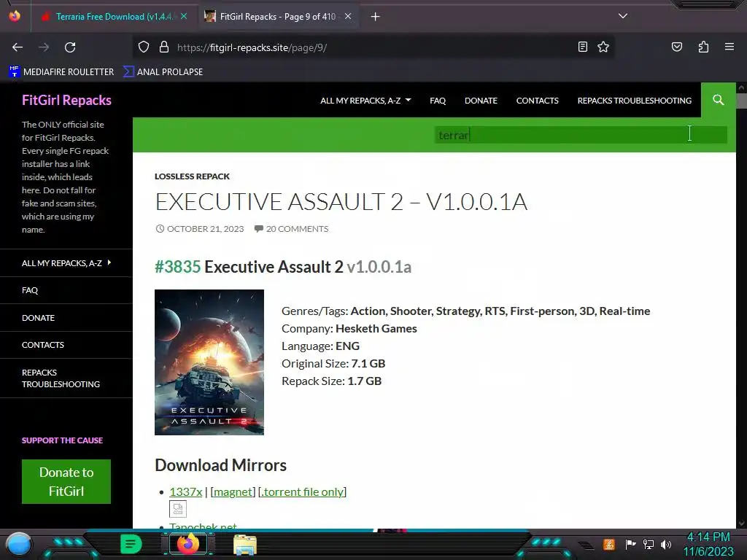Bookmark this page with the star
This screenshot has width=747, height=560.
(603, 47)
